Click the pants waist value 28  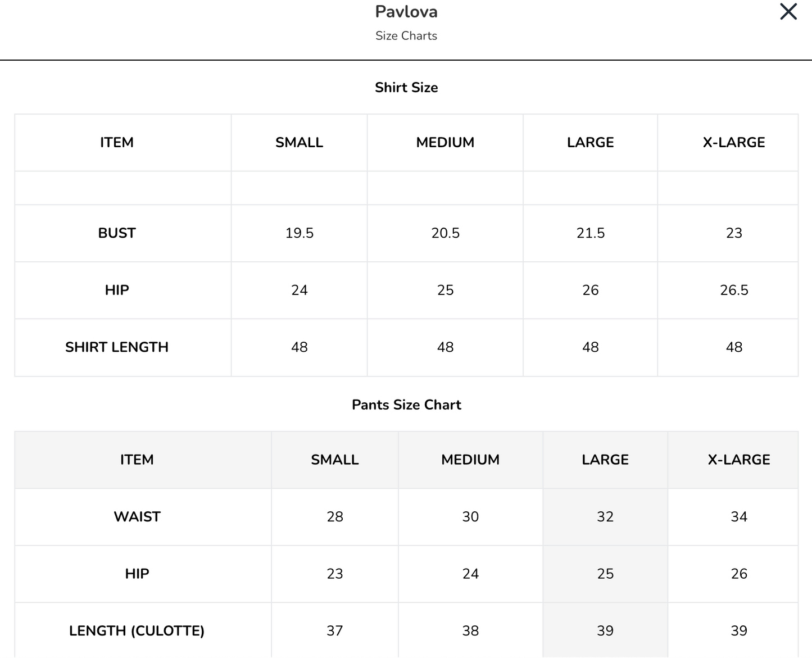point(335,516)
